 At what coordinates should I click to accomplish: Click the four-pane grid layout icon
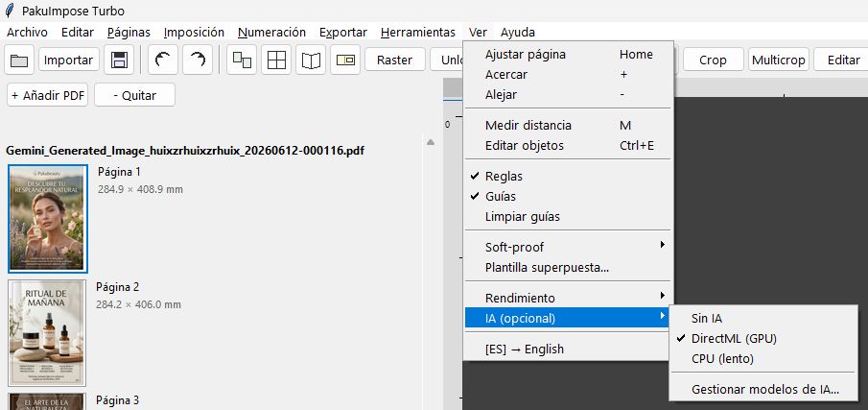click(x=276, y=60)
